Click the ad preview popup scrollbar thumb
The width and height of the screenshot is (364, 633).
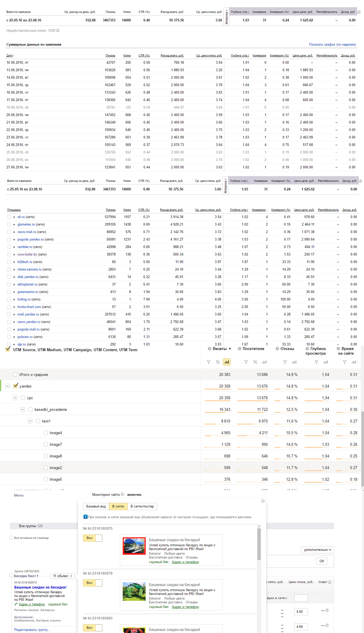[259, 544]
